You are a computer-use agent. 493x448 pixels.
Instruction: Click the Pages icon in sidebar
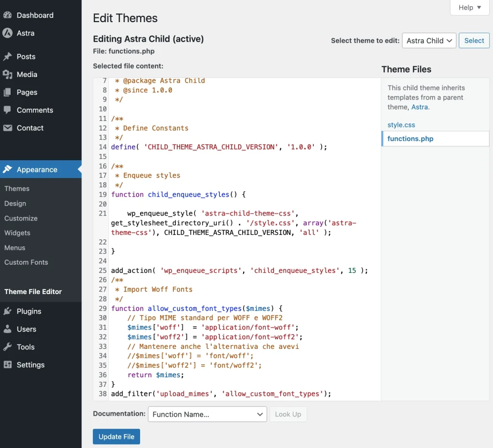8,92
